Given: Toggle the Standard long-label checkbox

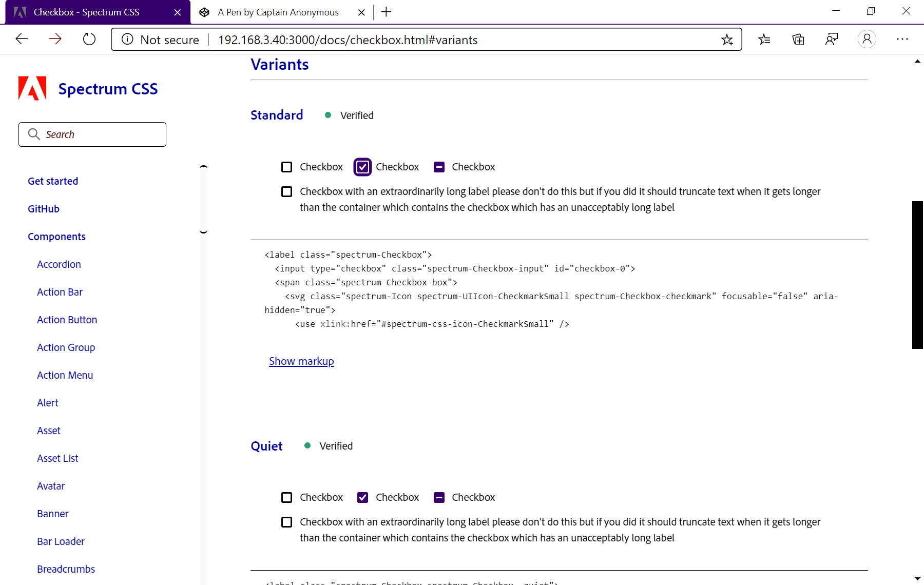Looking at the screenshot, I should [286, 191].
